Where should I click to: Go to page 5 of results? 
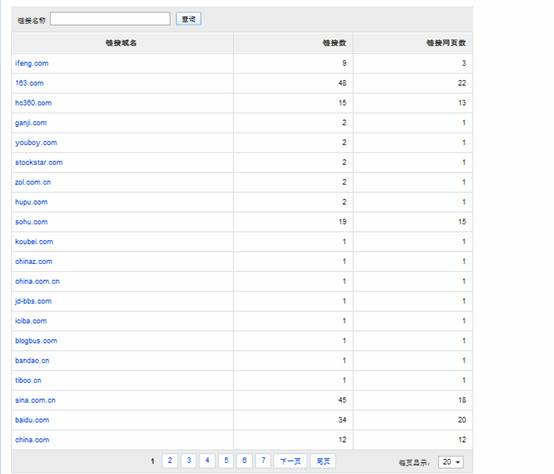click(x=226, y=461)
